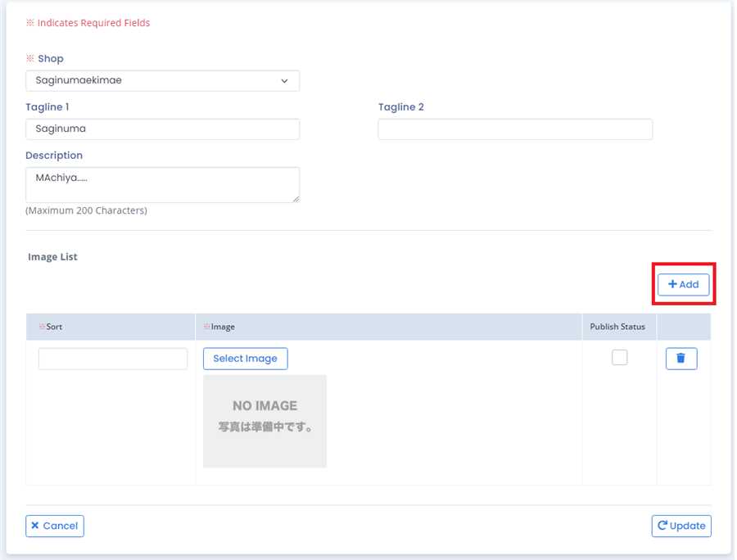This screenshot has width=737, height=560.
Task: Focus the Tagline 1 field containing Saginuma
Action: tap(162, 129)
